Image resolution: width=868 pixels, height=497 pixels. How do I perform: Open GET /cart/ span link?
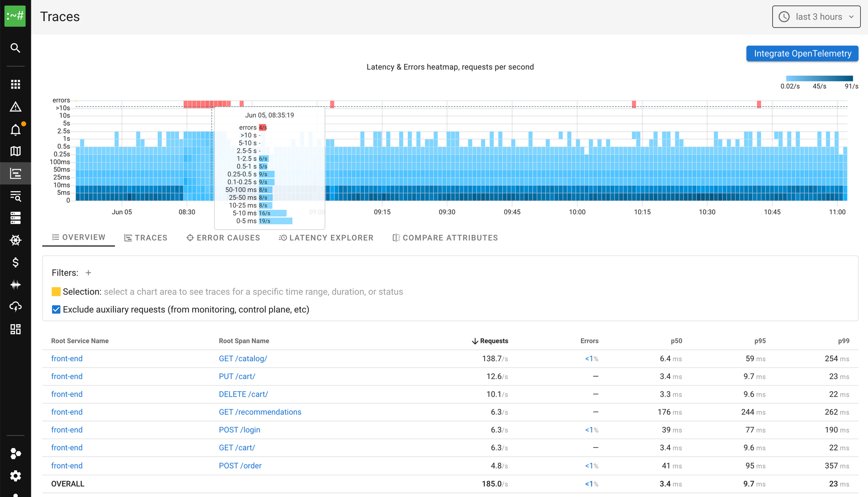[237, 448]
